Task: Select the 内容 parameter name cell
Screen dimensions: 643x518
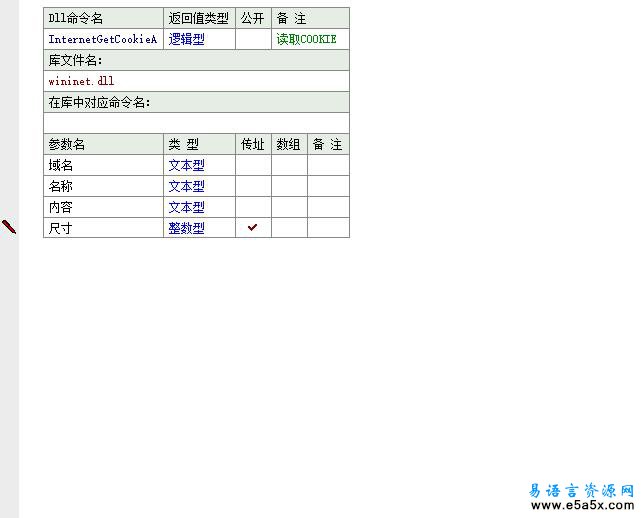Action: point(103,208)
